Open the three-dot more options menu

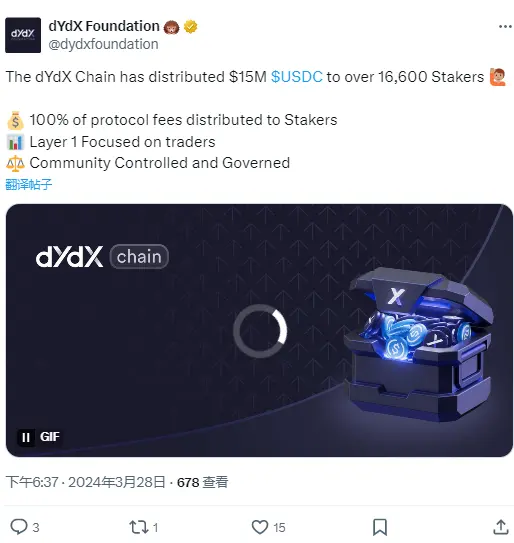[x=505, y=27]
